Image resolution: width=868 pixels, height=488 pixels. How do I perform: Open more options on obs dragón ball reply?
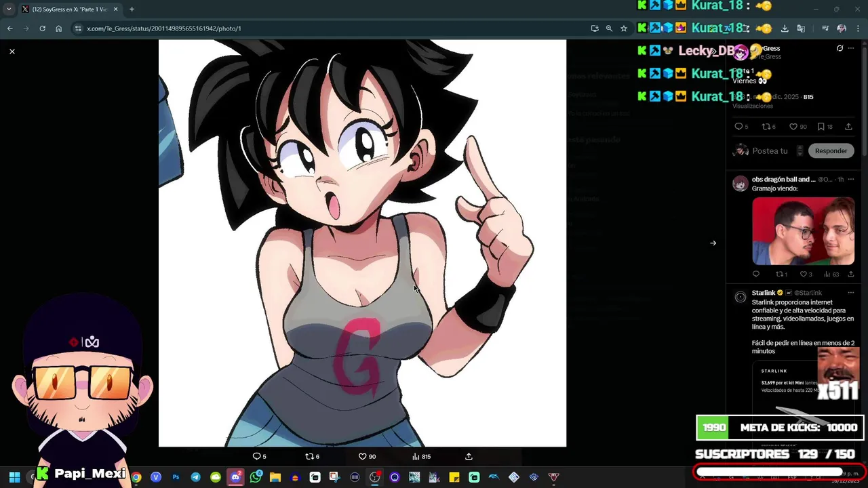pyautogui.click(x=851, y=180)
